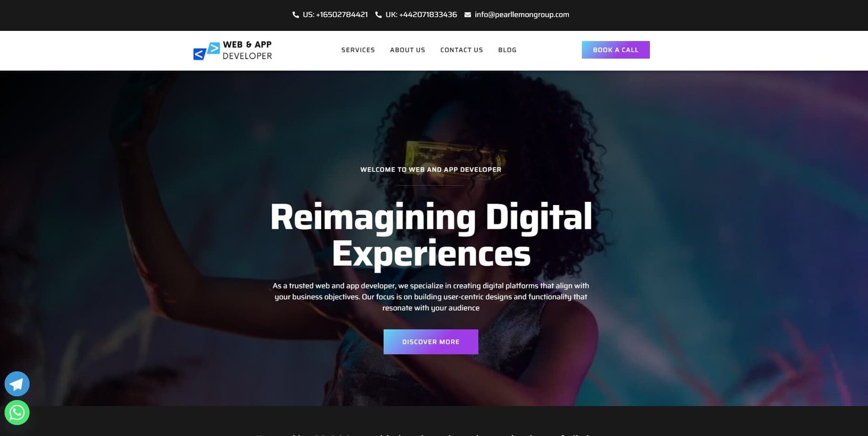Click the email envelope icon
This screenshot has height=436, width=868.
click(x=468, y=15)
